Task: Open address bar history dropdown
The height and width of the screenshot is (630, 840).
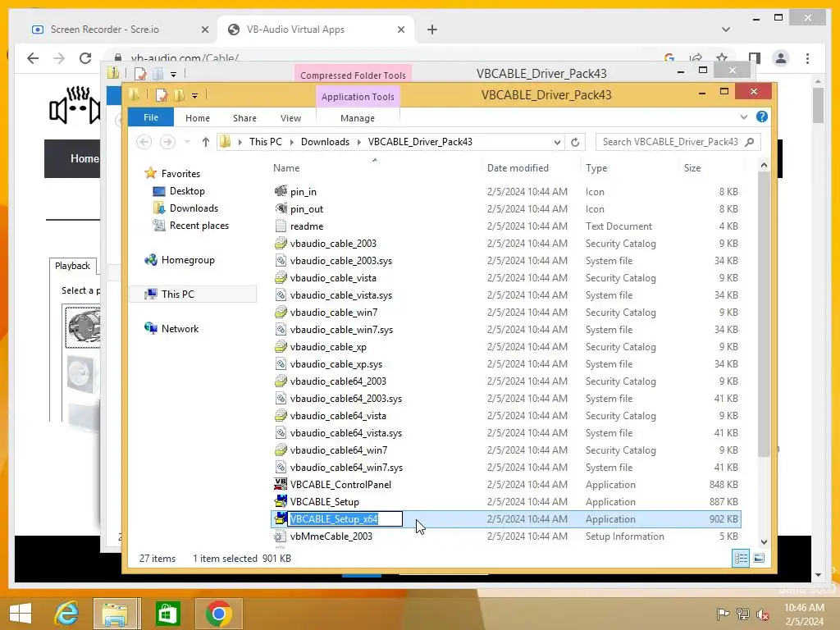Action: pyautogui.click(x=557, y=142)
